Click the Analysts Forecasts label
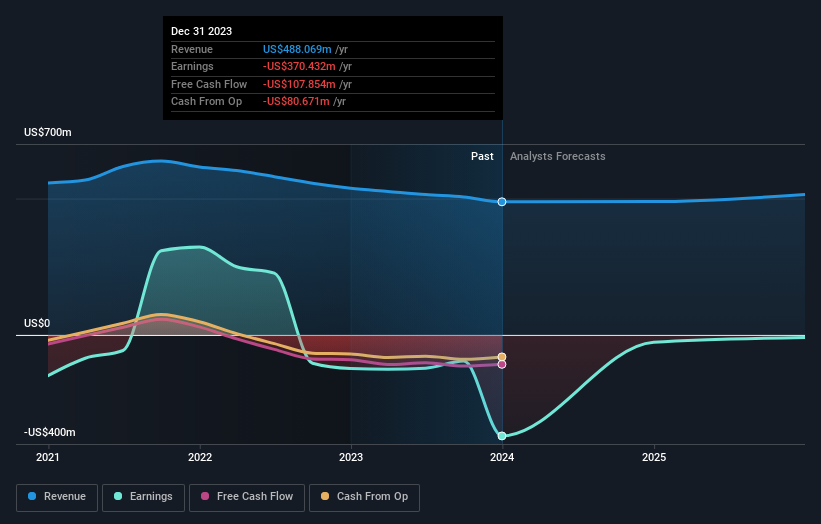821x524 pixels. (558, 157)
